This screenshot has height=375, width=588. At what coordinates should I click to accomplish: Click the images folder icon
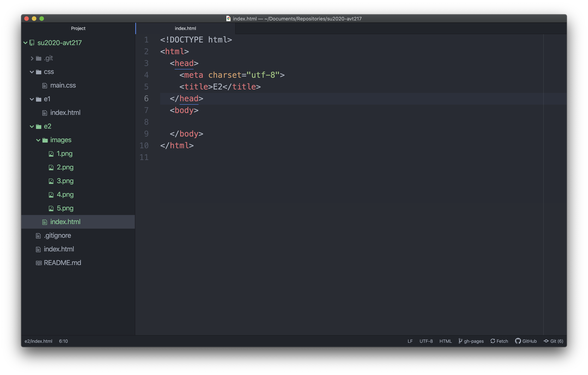(45, 140)
